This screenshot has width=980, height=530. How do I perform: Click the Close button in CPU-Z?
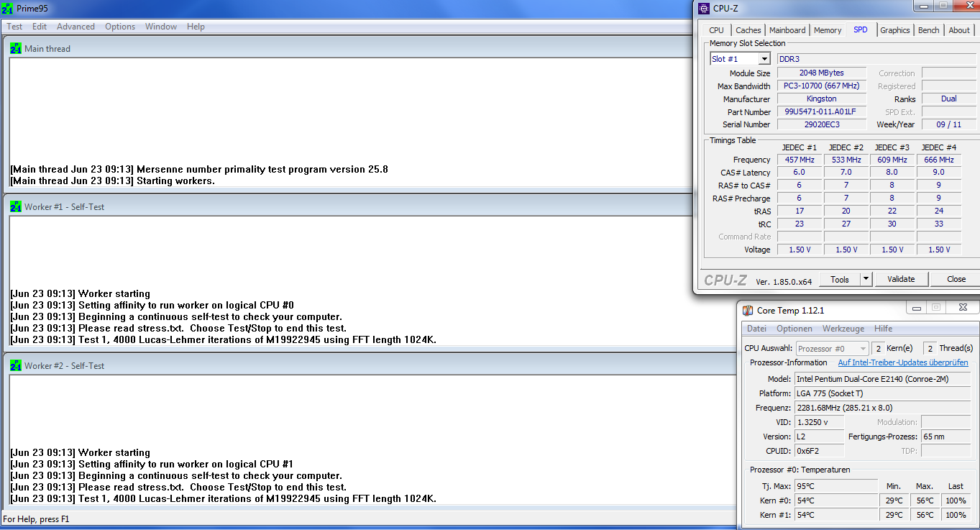(956, 279)
